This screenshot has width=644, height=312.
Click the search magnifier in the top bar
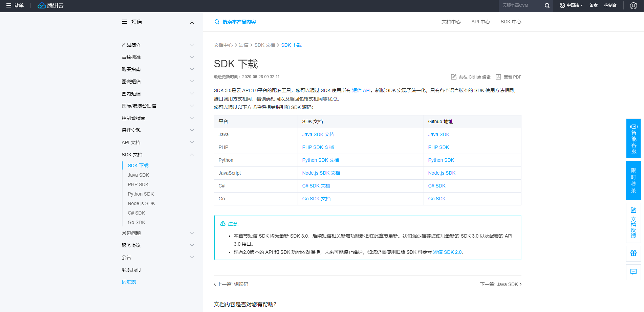(x=547, y=5)
